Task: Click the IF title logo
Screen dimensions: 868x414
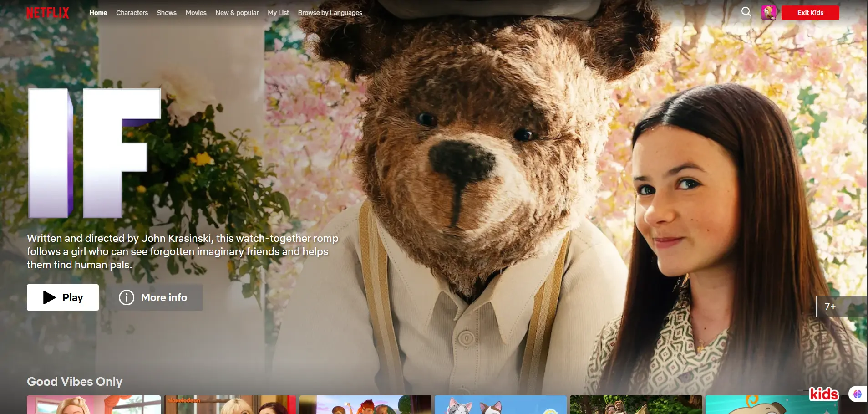Action: point(95,153)
